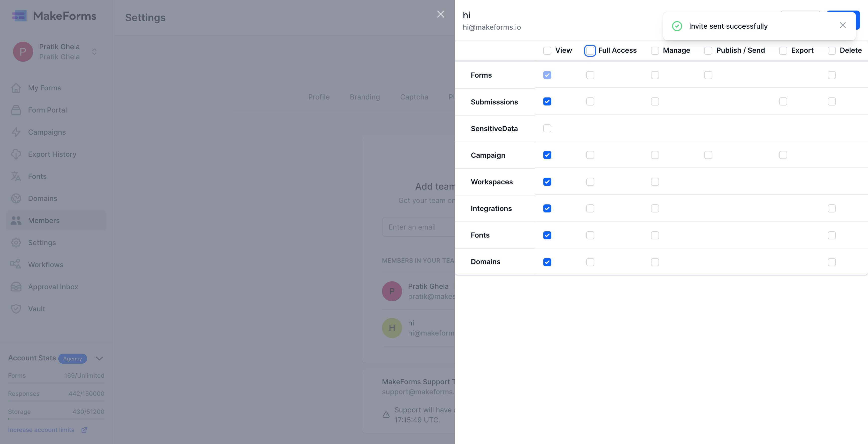Click Increase account limits link
Viewport: 868px width, 444px height.
click(41, 430)
